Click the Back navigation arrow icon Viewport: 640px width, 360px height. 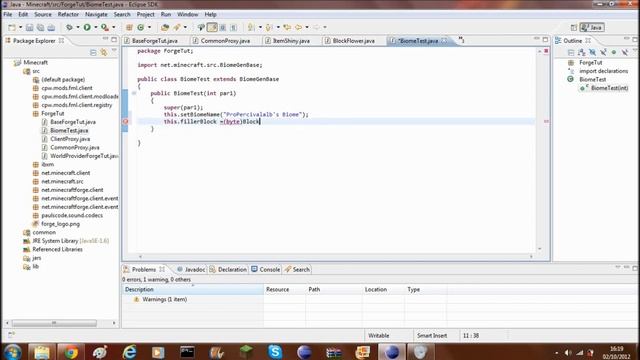[299, 27]
